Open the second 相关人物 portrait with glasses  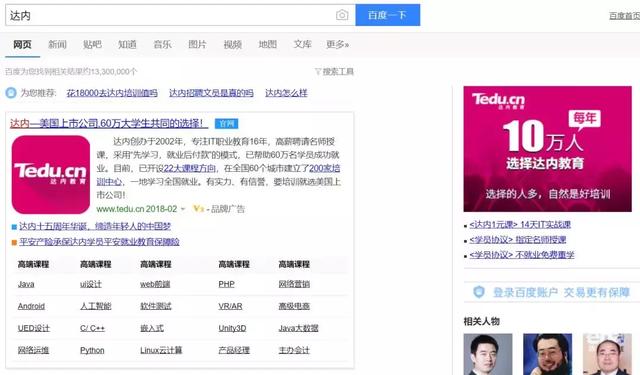click(x=547, y=354)
